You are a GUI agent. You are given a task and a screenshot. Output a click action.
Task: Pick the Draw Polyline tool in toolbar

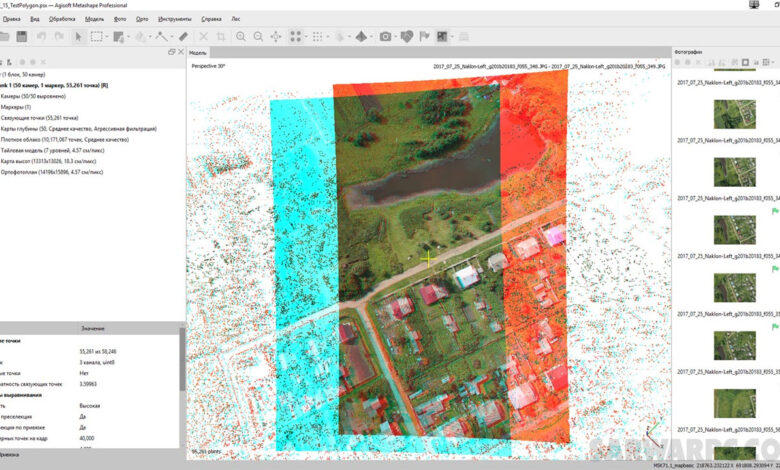162,36
